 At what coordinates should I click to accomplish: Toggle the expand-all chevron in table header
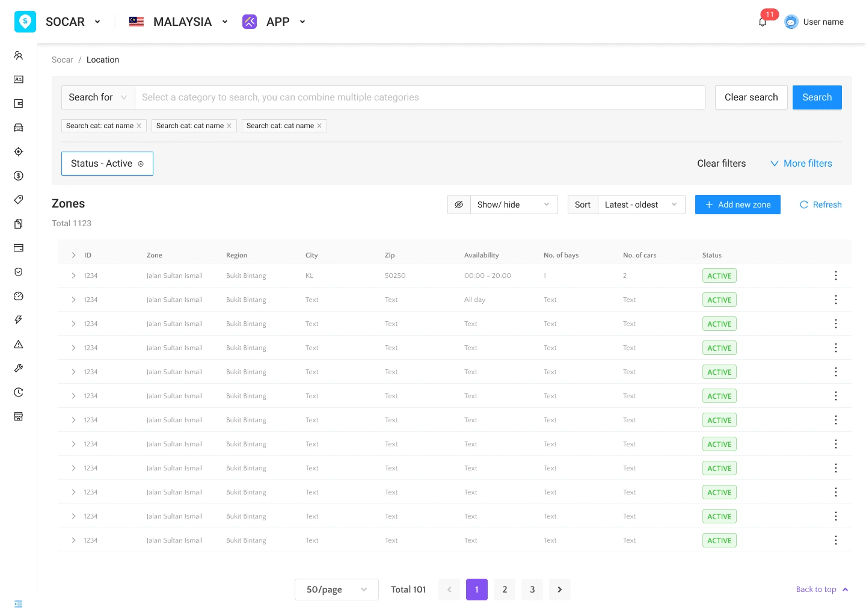(x=73, y=255)
